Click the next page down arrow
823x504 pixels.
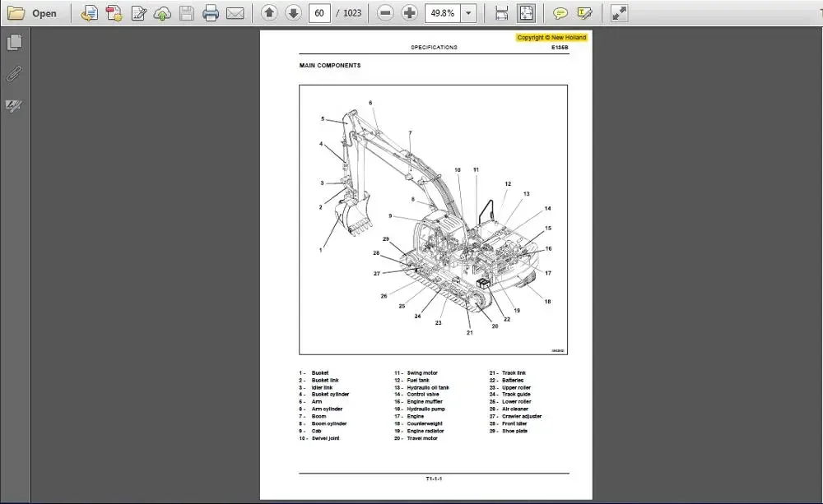[292, 12]
